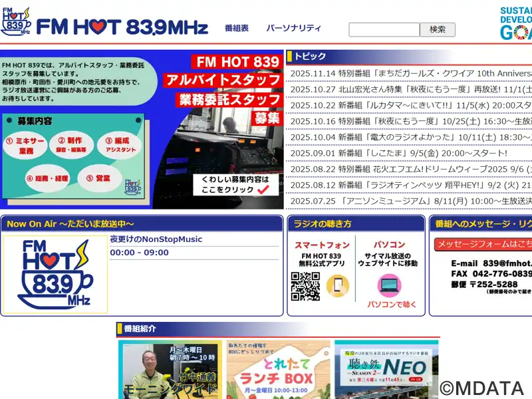Click the smartphone icon under スマートフォン
532x399 pixels.
click(x=336, y=285)
